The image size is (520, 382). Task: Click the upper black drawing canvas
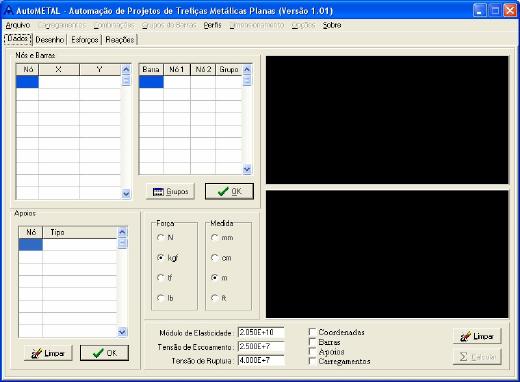(x=387, y=120)
